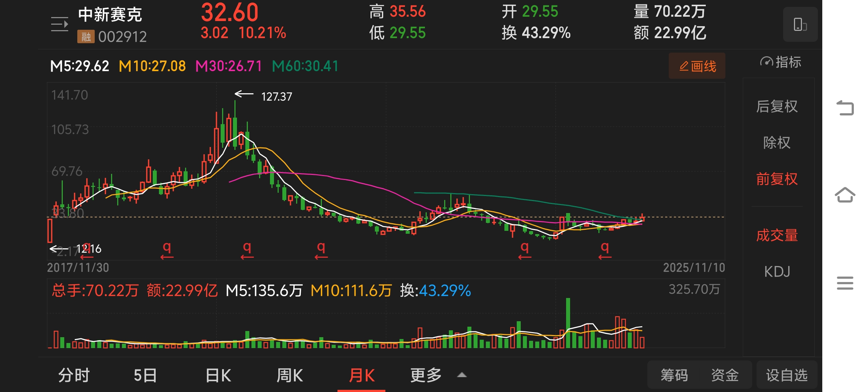Select 前复权 forward adjustment mode
The height and width of the screenshot is (392, 868).
pyautogui.click(x=777, y=179)
